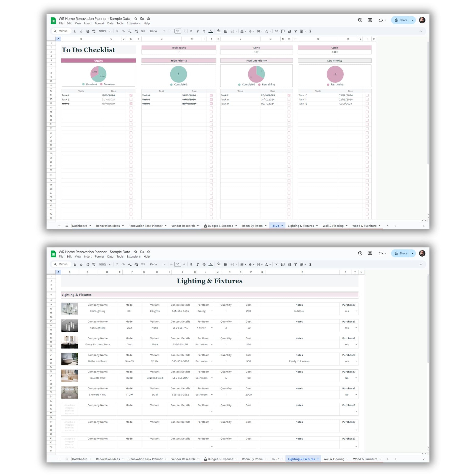The width and height of the screenshot is (476, 476).
Task: Click insert link icon in To Do Checklist window
Action: coord(276,31)
